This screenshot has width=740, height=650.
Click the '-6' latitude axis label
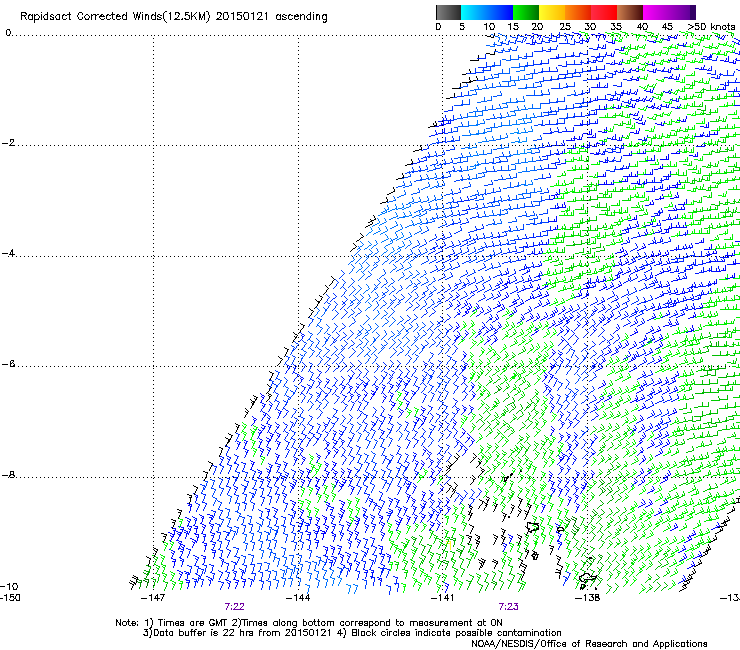[8, 364]
